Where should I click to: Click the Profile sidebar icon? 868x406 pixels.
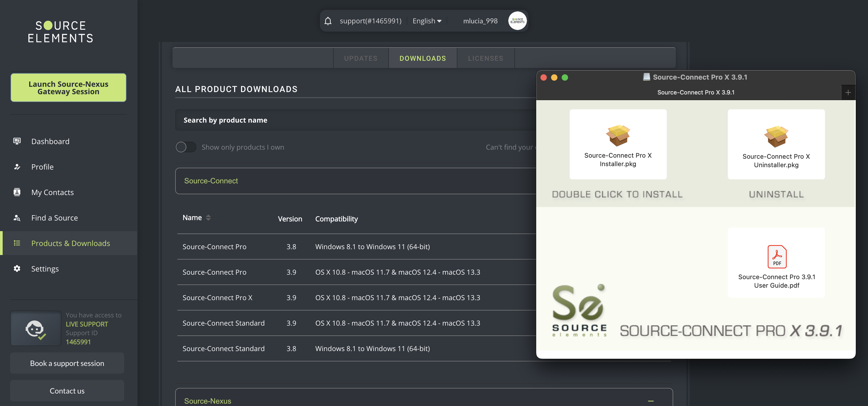[x=17, y=167]
